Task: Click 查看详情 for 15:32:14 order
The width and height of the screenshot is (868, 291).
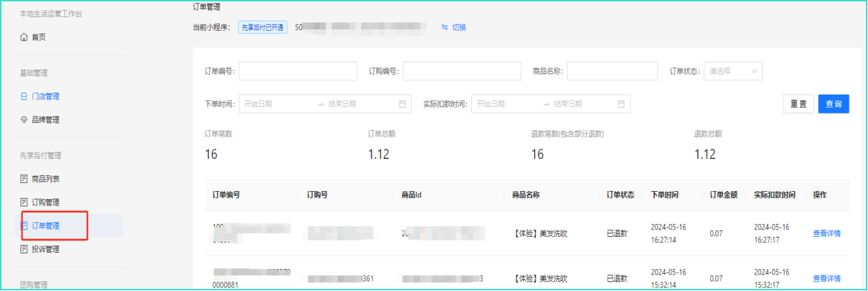Action: coord(826,279)
